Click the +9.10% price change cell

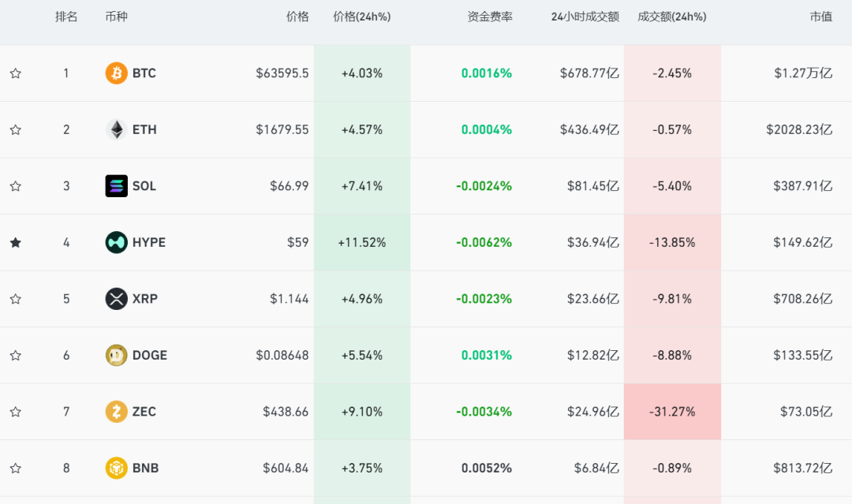(362, 413)
